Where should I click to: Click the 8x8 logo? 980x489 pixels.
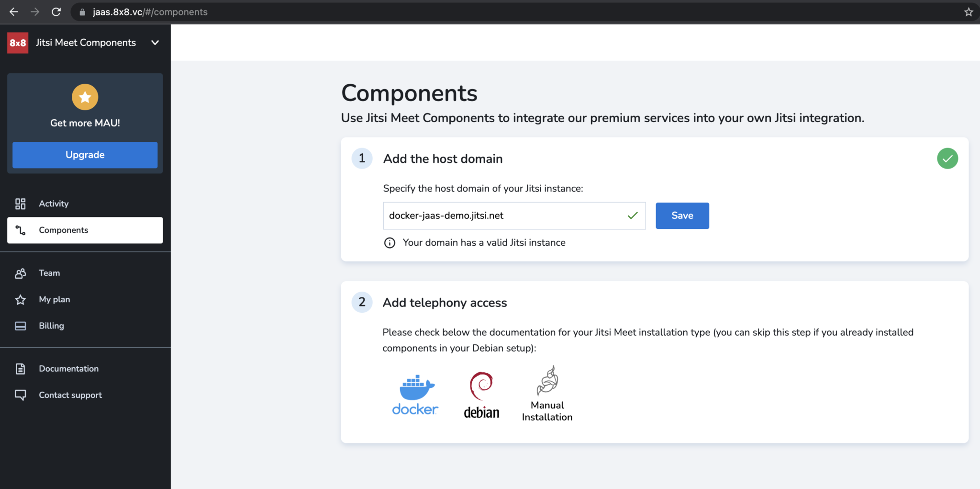tap(17, 42)
